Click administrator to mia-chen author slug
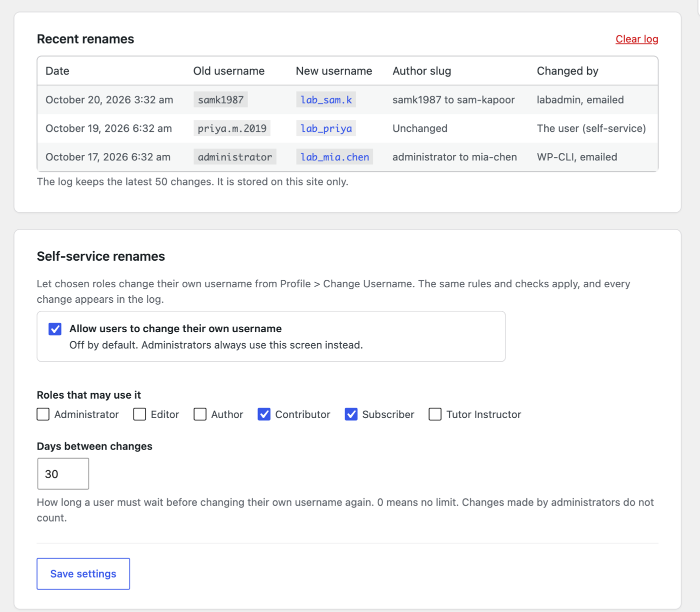 coord(454,157)
